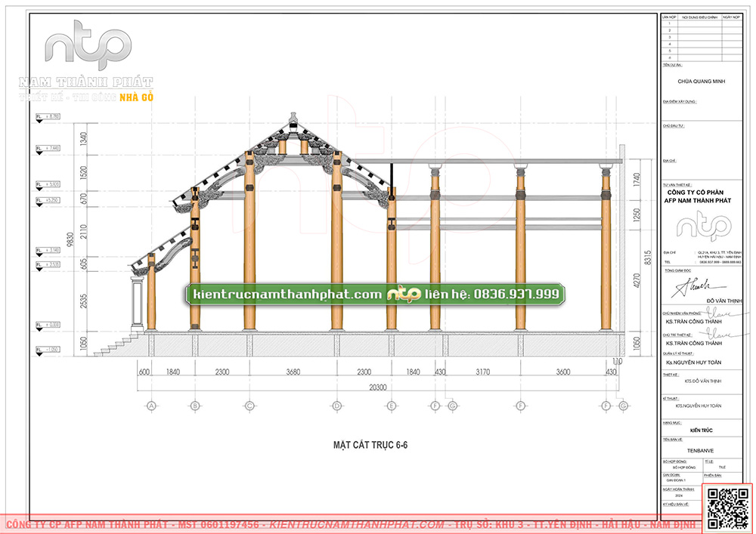Click the FL +5.250 level marker
The width and height of the screenshot is (756, 534).
48,200
